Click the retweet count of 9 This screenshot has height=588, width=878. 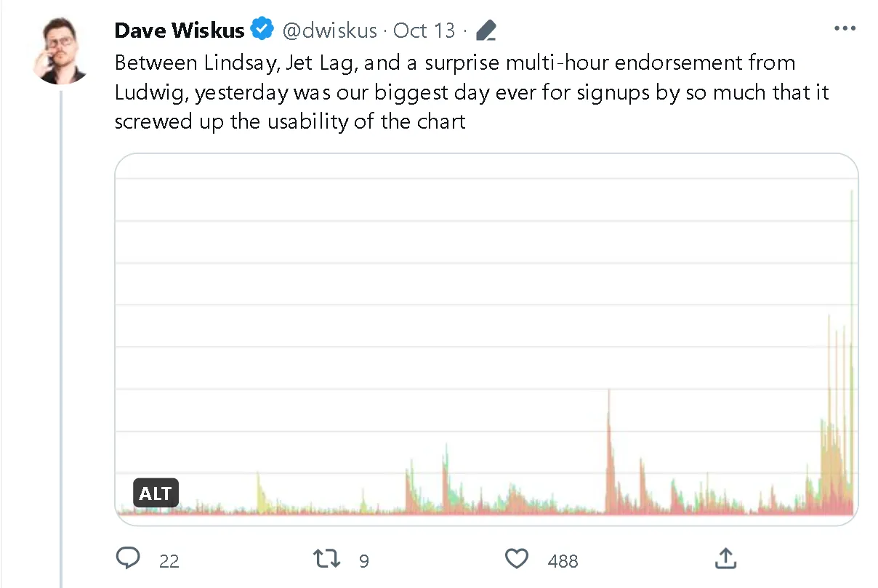click(364, 560)
